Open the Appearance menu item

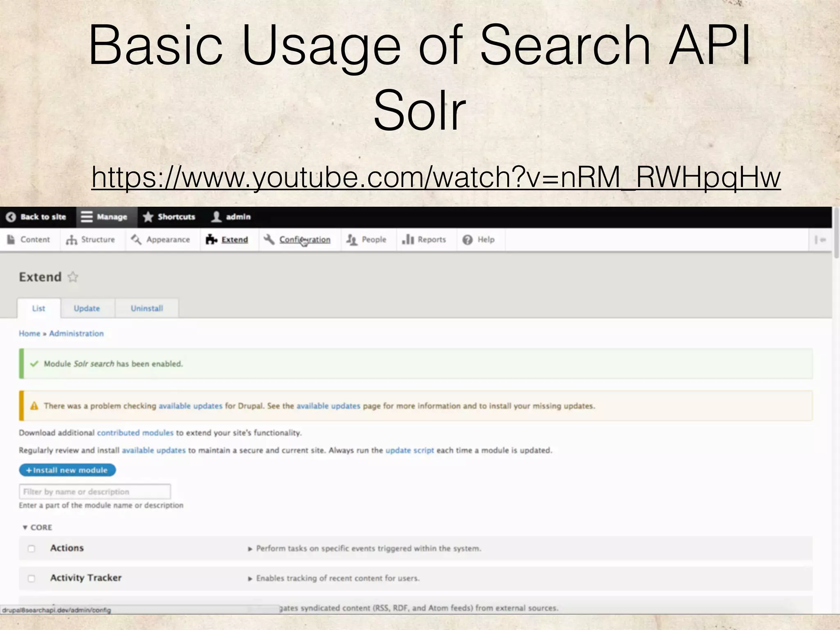168,240
